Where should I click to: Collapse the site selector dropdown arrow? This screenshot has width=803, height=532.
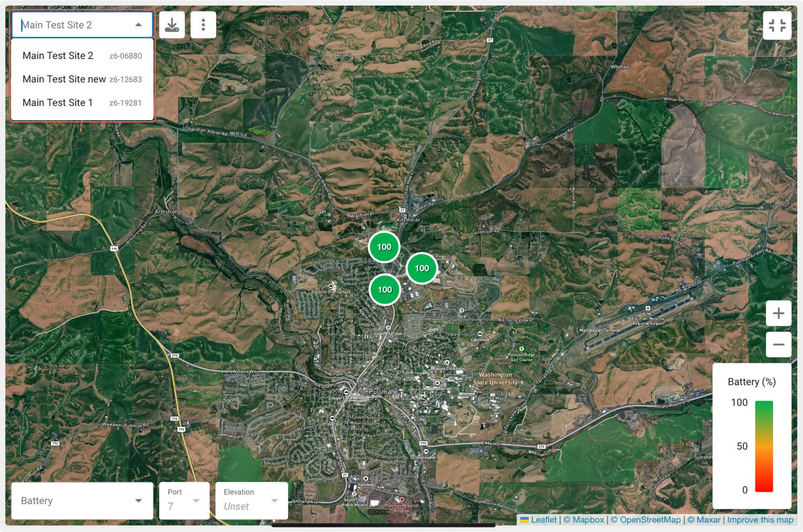(x=139, y=25)
